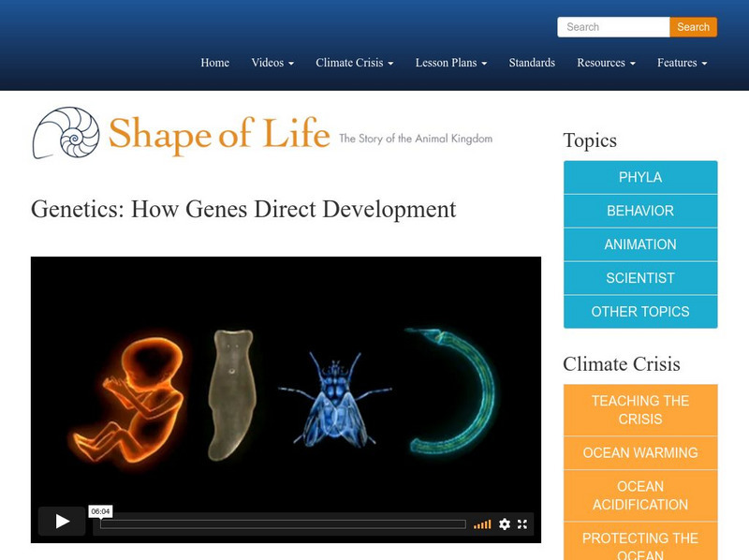The height and width of the screenshot is (560, 749).
Task: Click the video thumbnail with the fly
Action: point(286,400)
